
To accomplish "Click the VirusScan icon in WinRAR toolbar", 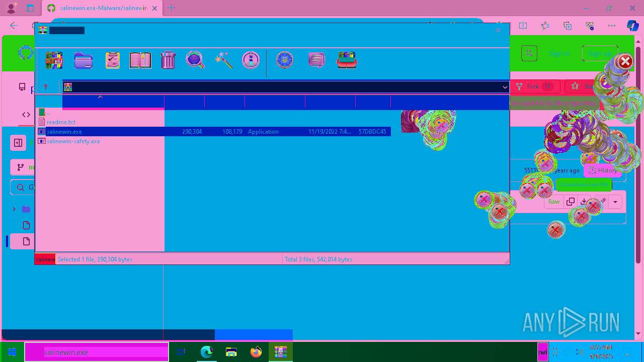I will pyautogui.click(x=285, y=60).
